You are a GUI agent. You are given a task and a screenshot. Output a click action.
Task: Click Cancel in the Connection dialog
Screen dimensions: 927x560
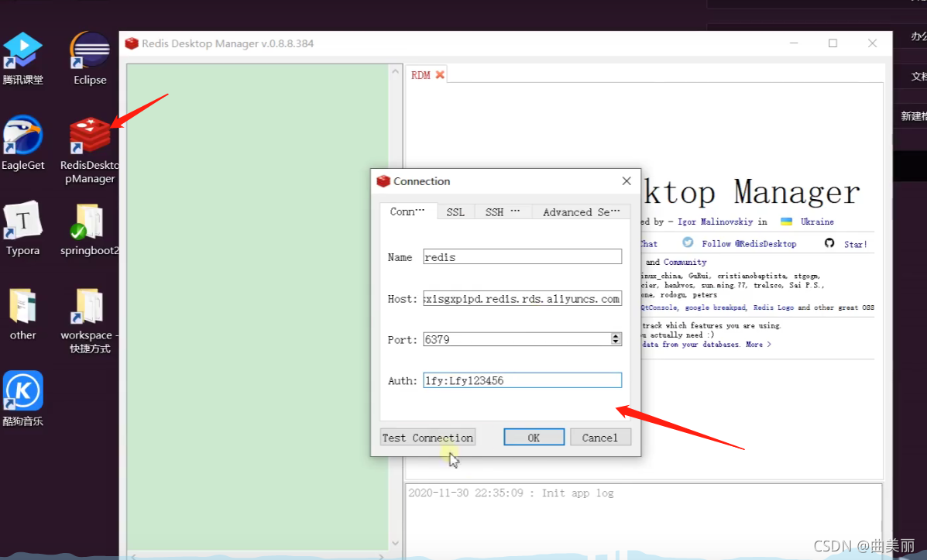point(600,438)
